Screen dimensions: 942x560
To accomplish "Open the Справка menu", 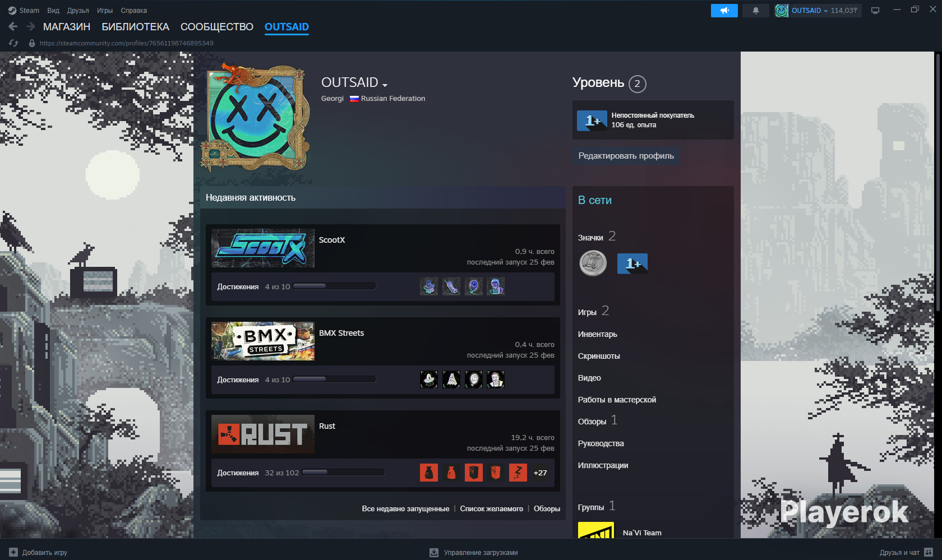I will (x=134, y=11).
